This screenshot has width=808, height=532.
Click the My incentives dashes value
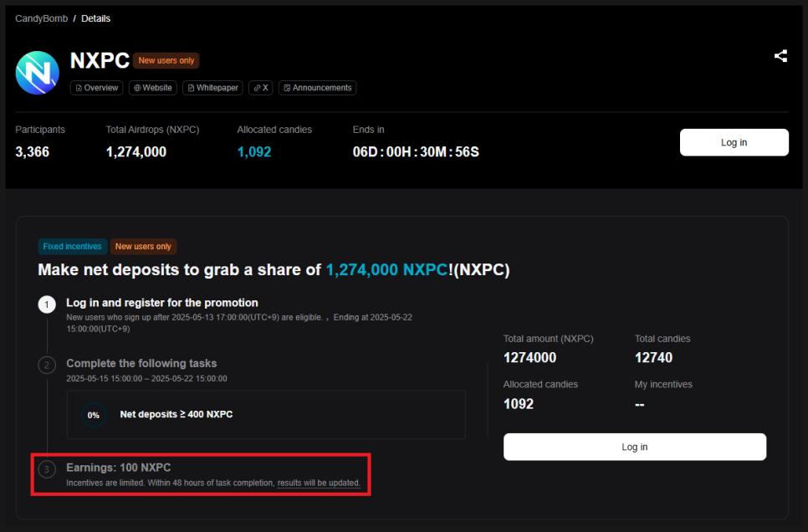point(640,404)
